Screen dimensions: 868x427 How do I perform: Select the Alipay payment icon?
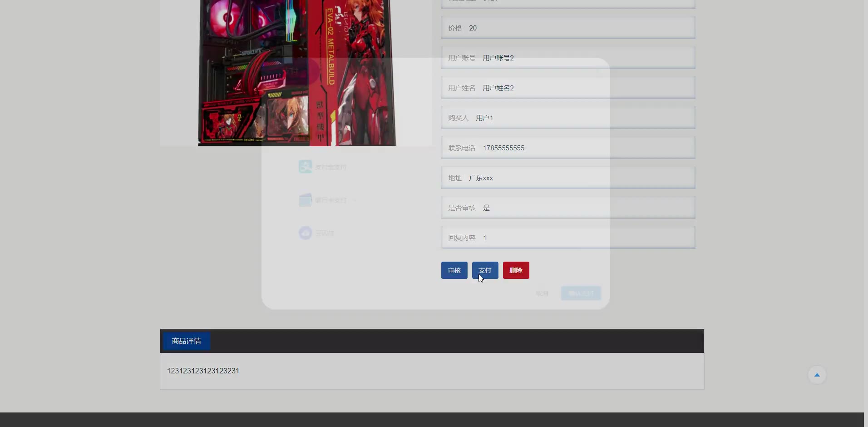[305, 167]
